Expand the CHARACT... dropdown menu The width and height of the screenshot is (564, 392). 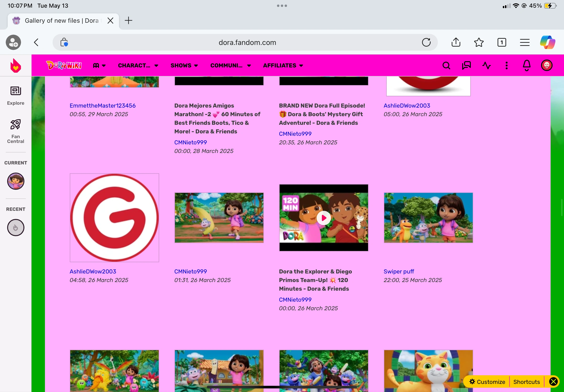coord(138,65)
